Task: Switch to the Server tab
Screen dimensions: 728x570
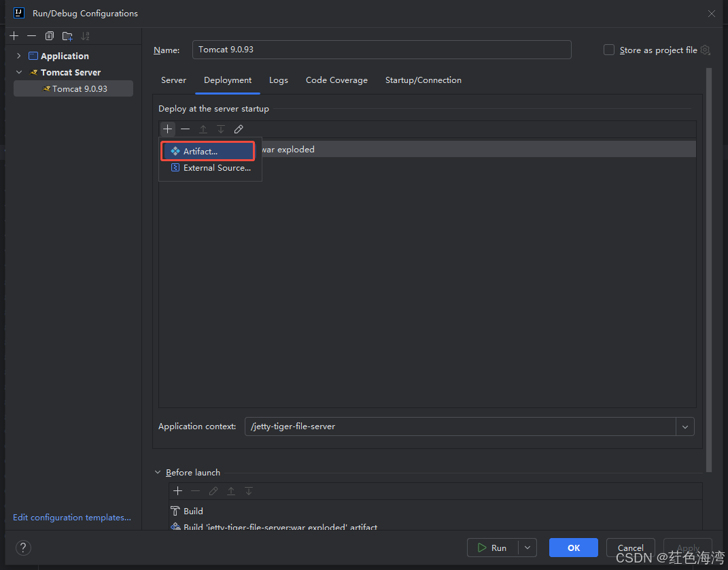Action: (173, 80)
